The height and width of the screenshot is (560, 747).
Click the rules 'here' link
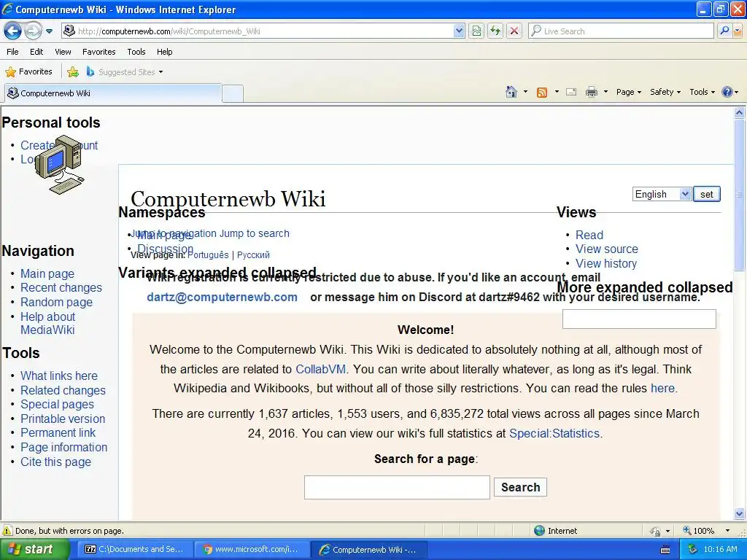point(662,388)
